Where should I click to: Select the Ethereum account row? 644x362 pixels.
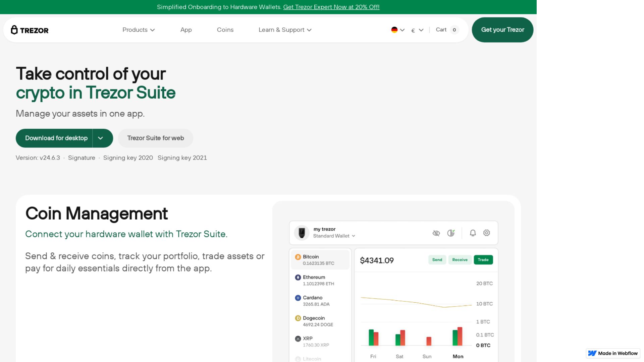click(x=320, y=280)
